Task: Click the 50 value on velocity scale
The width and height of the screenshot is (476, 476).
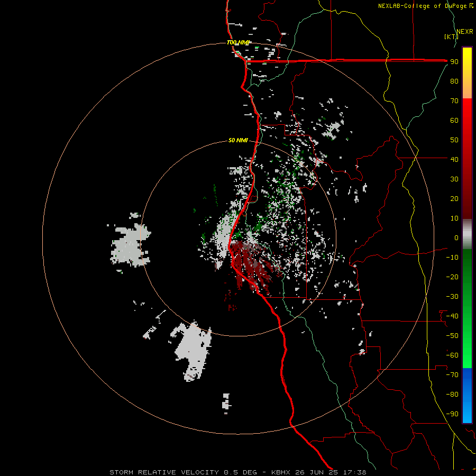Action: pyautogui.click(x=454, y=140)
